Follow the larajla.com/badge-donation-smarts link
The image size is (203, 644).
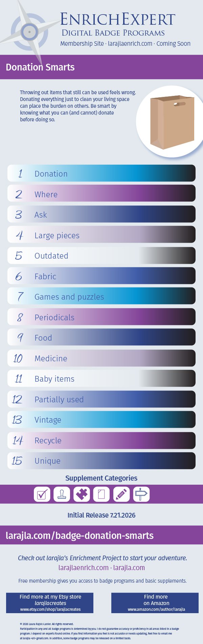click(x=80, y=536)
